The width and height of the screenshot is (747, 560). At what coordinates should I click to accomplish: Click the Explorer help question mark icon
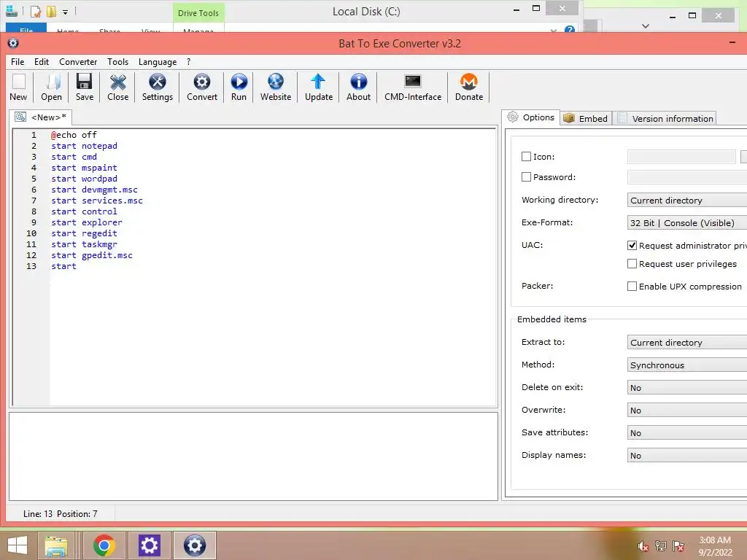(569, 30)
